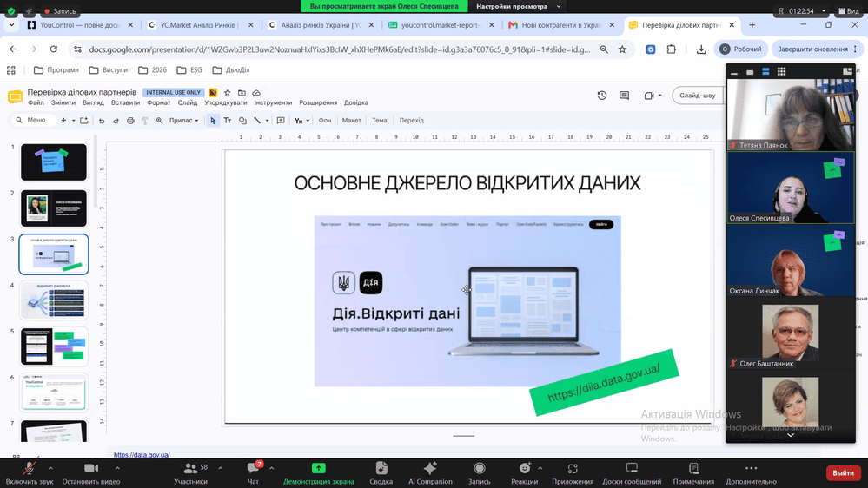The width and height of the screenshot is (868, 488).
Task: Click Фон background button
Action: 325,120
